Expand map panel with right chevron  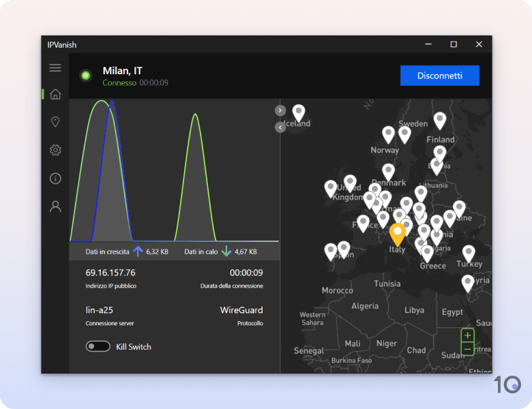(280, 110)
